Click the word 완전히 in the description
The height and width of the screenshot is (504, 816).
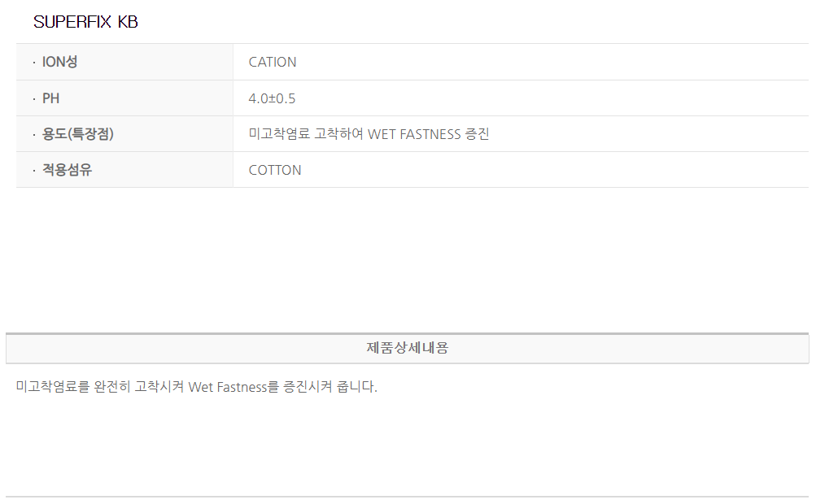[113, 387]
